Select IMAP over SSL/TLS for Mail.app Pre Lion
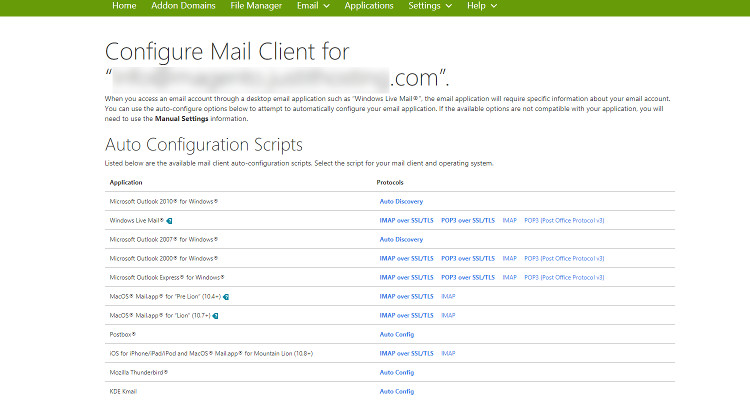 pyautogui.click(x=406, y=297)
